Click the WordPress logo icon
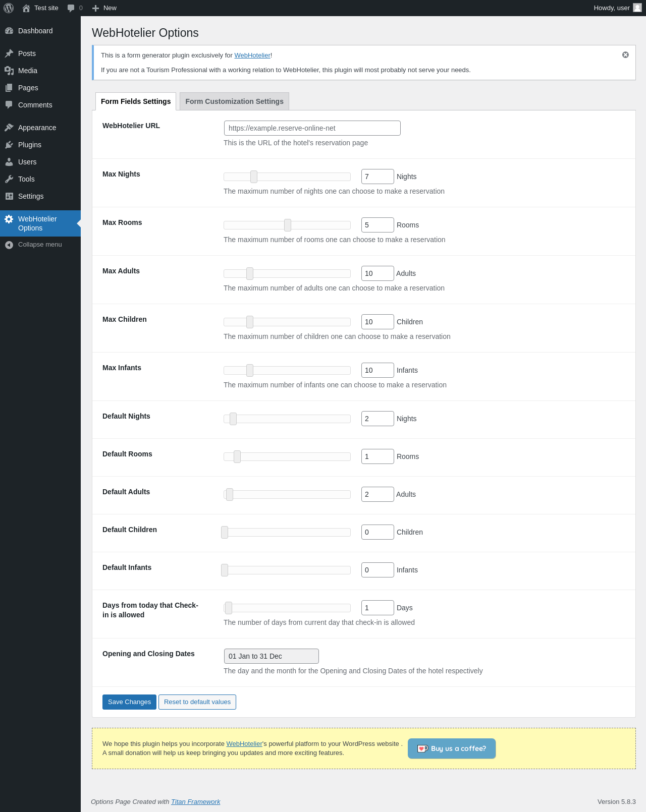This screenshot has height=812, width=646. 9,8
